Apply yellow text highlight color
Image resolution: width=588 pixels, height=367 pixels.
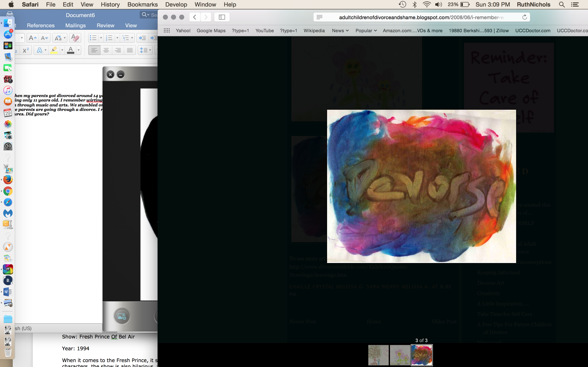coord(54,50)
